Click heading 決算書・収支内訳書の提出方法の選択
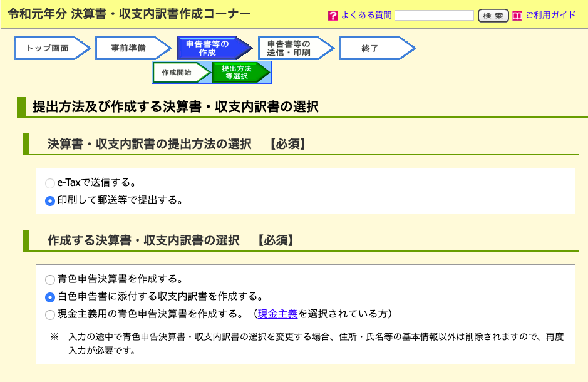 (x=149, y=144)
